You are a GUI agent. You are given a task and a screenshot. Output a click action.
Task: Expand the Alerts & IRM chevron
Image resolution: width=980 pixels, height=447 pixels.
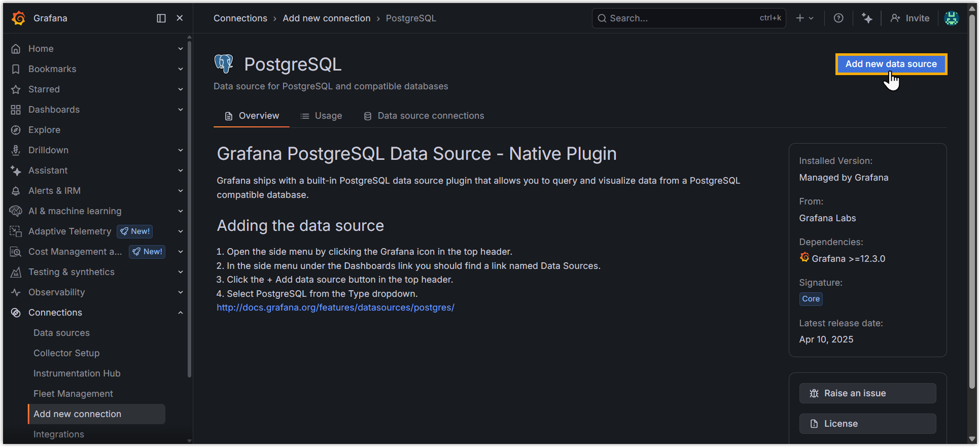point(181,191)
